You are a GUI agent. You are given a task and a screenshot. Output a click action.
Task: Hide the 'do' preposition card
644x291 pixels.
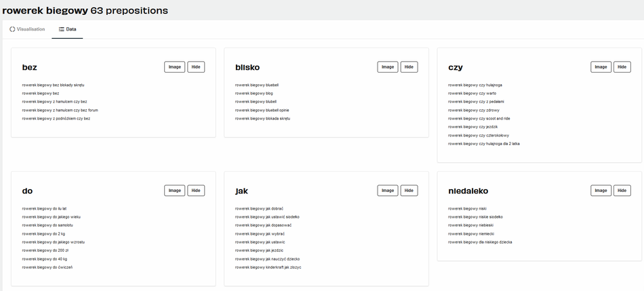[x=196, y=191]
